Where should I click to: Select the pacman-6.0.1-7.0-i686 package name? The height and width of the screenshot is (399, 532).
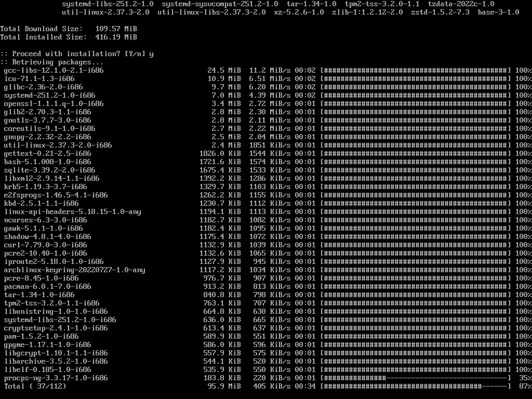coord(47,287)
